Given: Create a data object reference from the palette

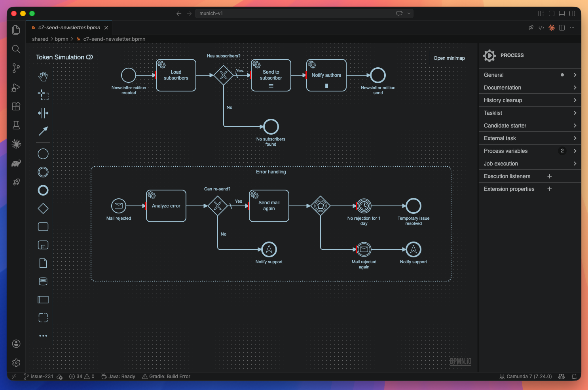Looking at the screenshot, I should [43, 263].
